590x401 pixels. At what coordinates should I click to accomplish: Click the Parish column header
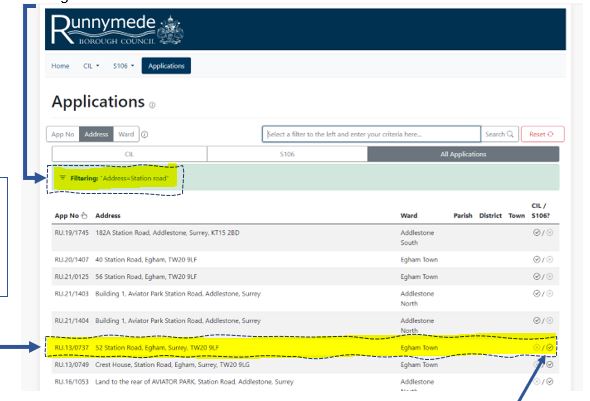point(463,216)
